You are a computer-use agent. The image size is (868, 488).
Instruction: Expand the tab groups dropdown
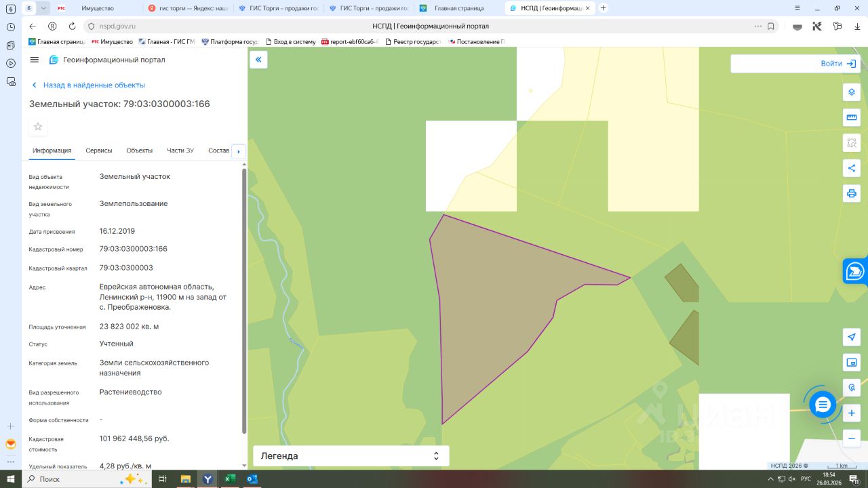click(43, 8)
